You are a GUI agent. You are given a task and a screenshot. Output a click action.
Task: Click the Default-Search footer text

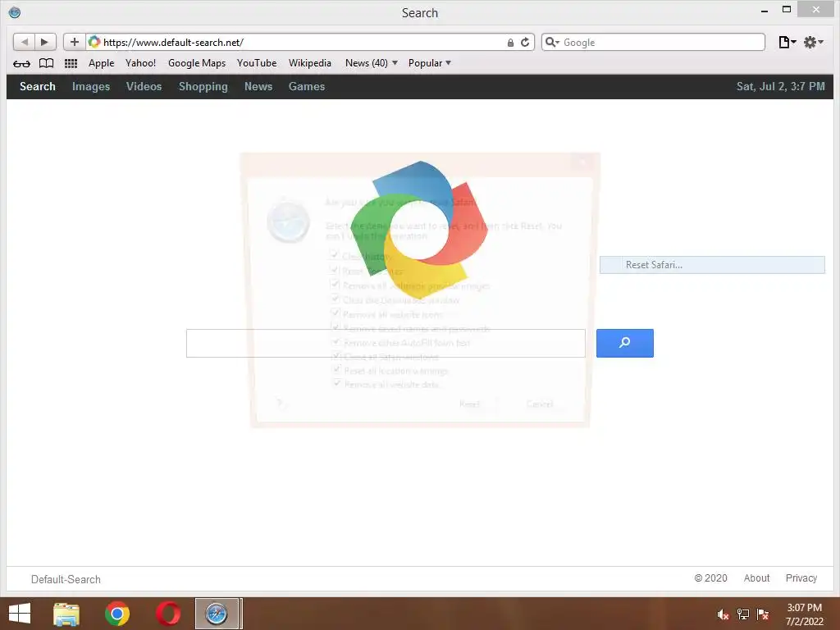pyautogui.click(x=66, y=579)
